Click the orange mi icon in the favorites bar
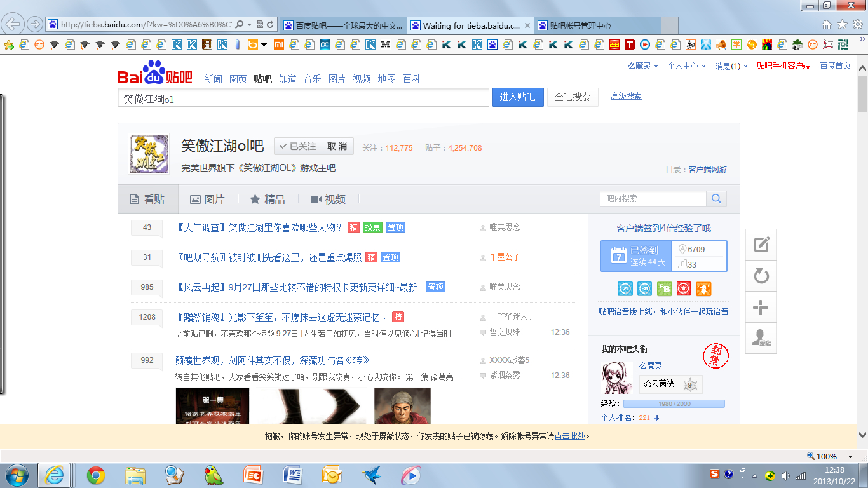 (278, 44)
